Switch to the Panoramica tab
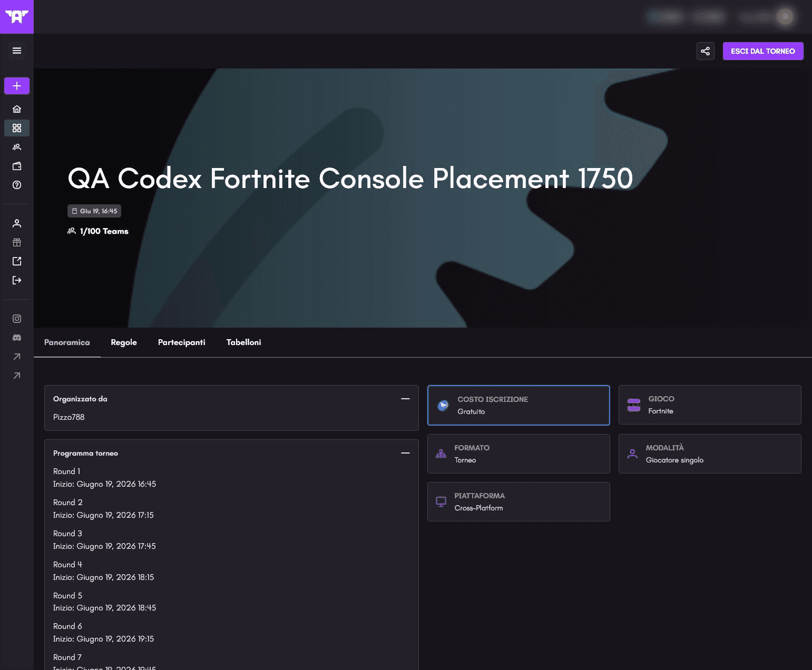This screenshot has height=670, width=812. click(67, 342)
